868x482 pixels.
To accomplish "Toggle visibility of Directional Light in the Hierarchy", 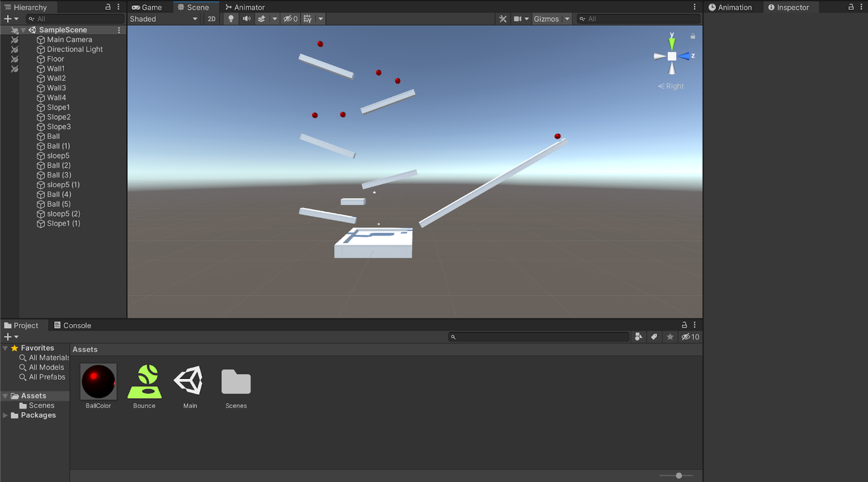I will pyautogui.click(x=14, y=49).
